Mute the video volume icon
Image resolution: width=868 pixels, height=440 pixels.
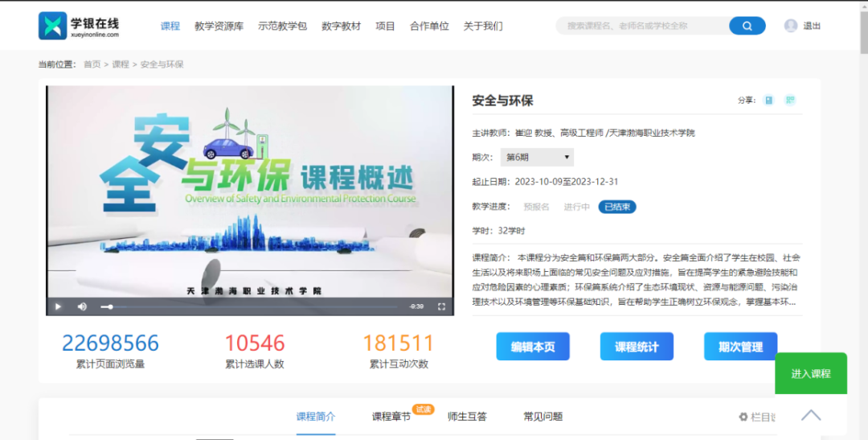click(x=82, y=306)
